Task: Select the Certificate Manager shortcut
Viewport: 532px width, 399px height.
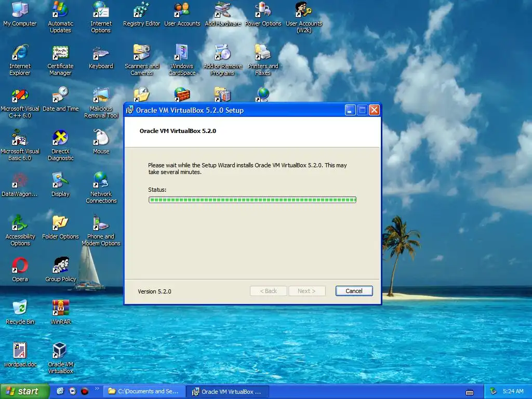Action: [60, 60]
